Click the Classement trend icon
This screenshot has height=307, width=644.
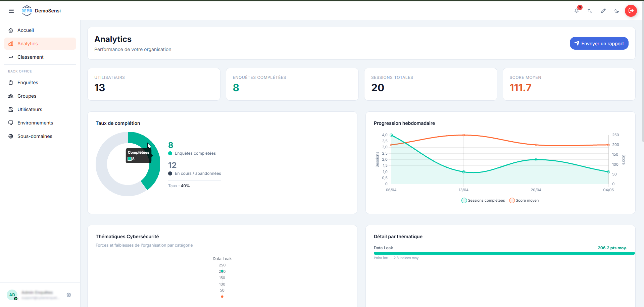click(x=11, y=57)
